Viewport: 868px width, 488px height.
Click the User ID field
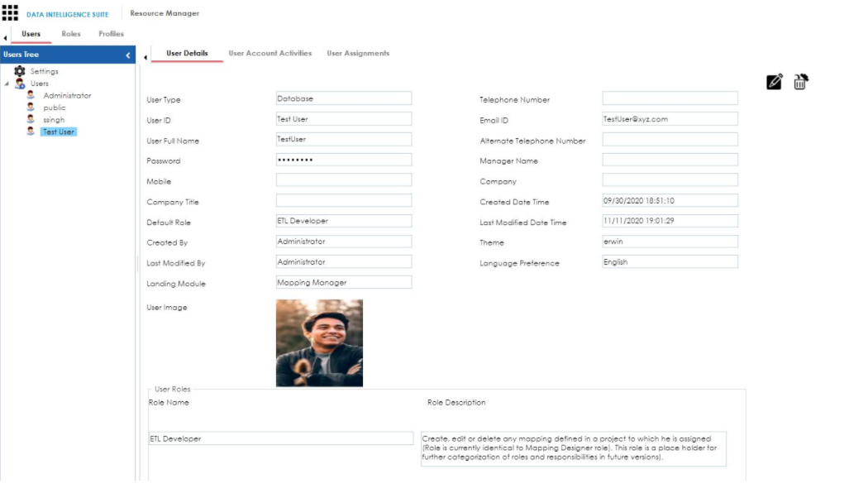coord(344,119)
